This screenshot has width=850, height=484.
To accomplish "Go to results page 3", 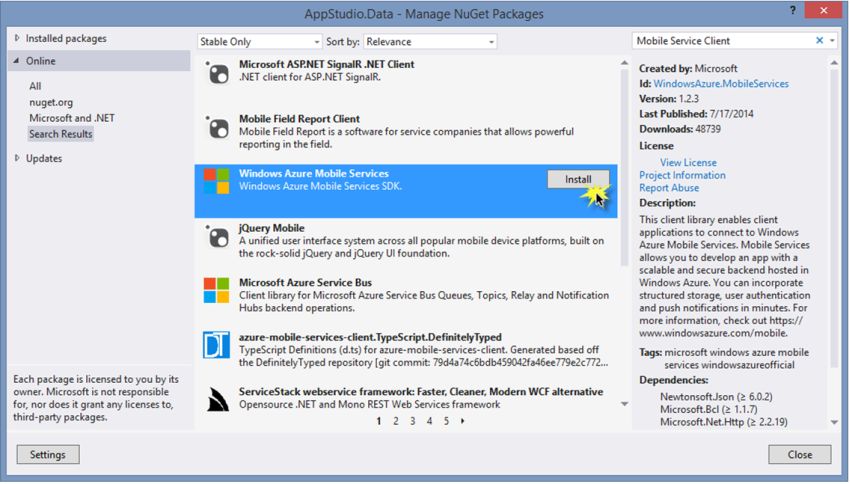I will pos(413,421).
